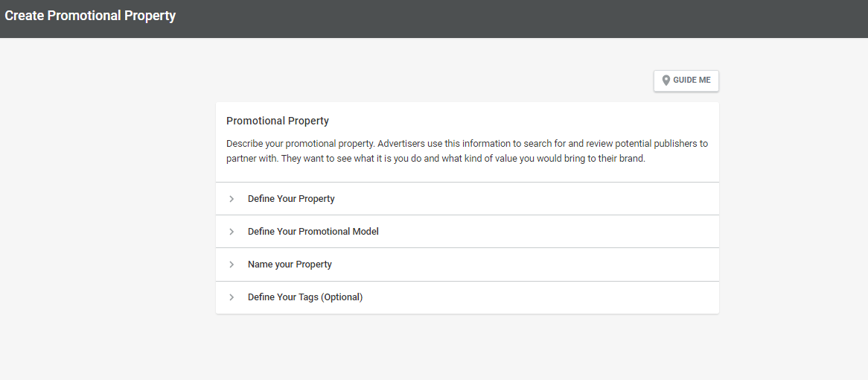Click the chevron icon next to Name your Property
868x380 pixels.
tap(232, 265)
